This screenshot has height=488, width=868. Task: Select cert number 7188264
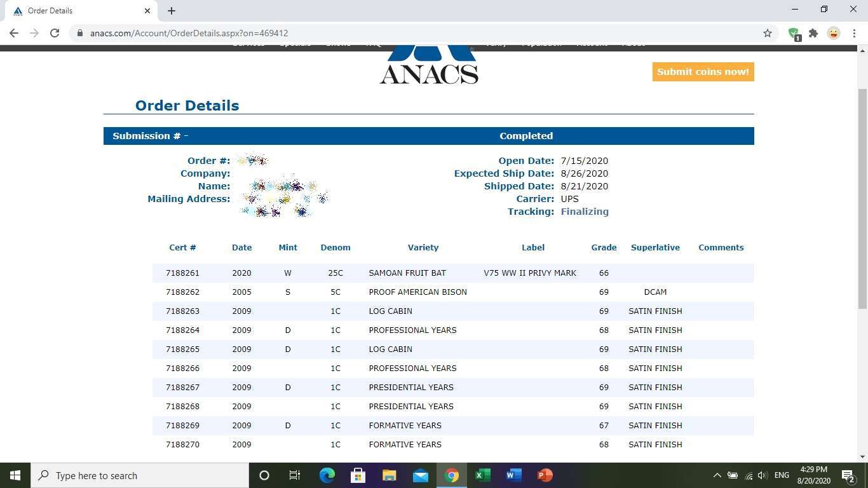click(182, 330)
